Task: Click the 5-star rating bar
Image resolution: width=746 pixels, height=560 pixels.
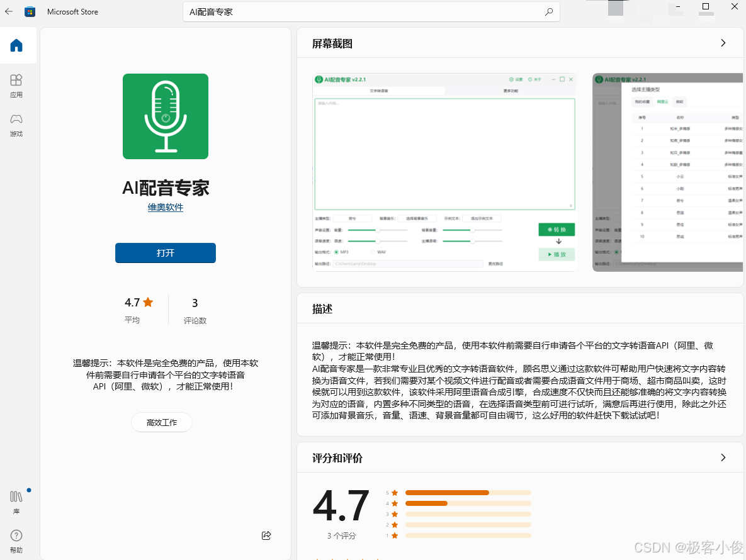Action: point(468,493)
